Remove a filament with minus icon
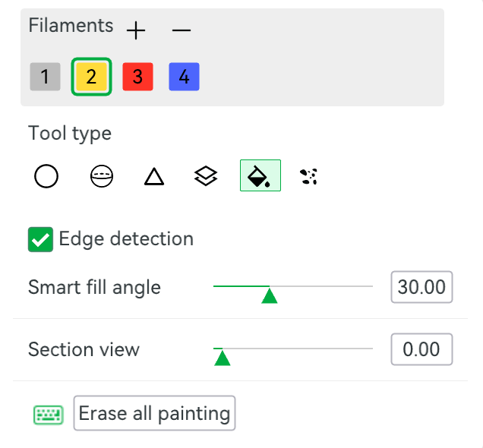 pos(181,30)
